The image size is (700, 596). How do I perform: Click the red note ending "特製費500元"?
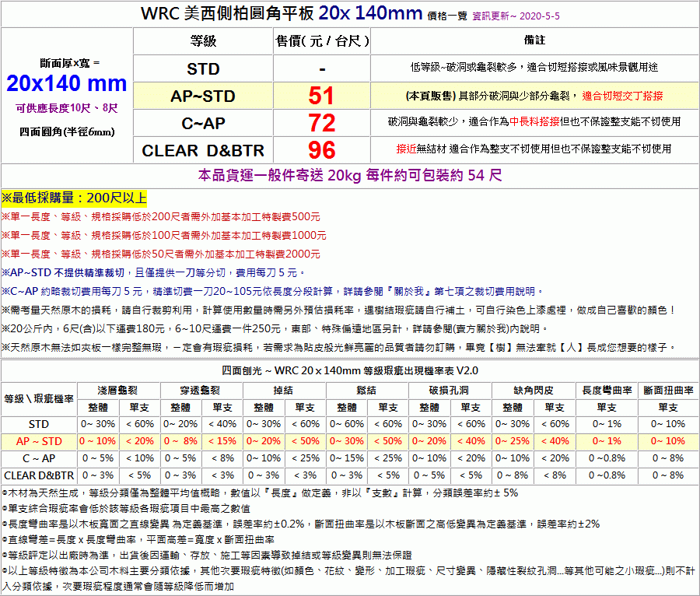(161, 217)
